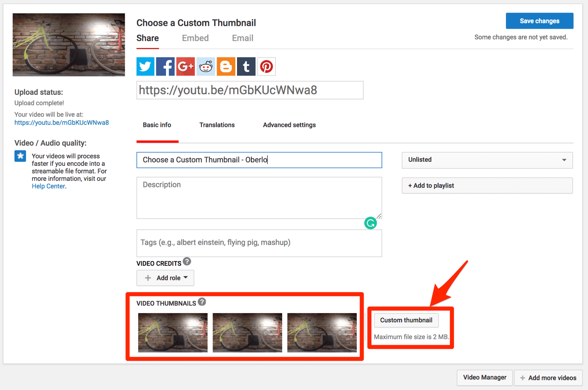Open the Unlisted privacy dropdown
The image size is (588, 390).
pyautogui.click(x=487, y=160)
